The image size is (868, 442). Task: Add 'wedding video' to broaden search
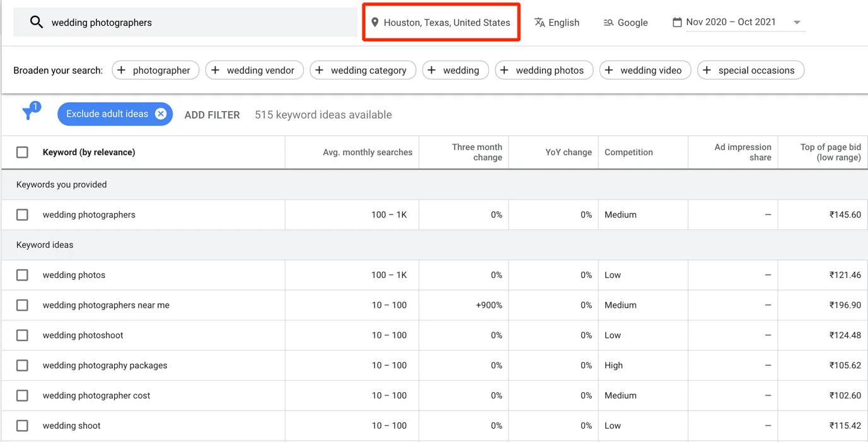click(x=644, y=71)
